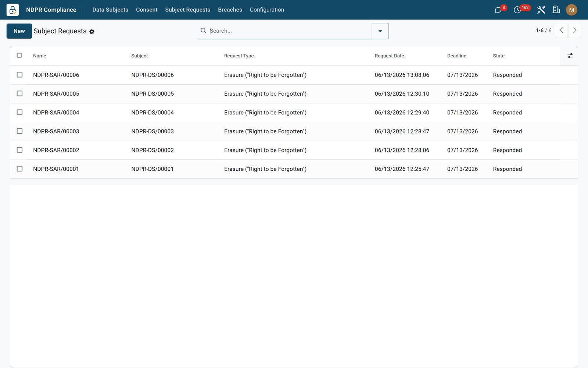Click the 1-6 / 6 pager counter
588x368 pixels.
(x=543, y=31)
